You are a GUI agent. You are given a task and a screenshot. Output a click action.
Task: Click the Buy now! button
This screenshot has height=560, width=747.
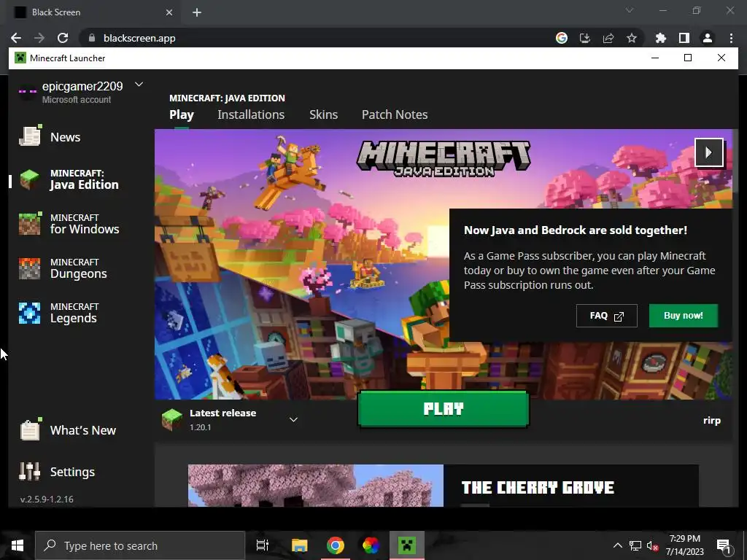click(683, 315)
